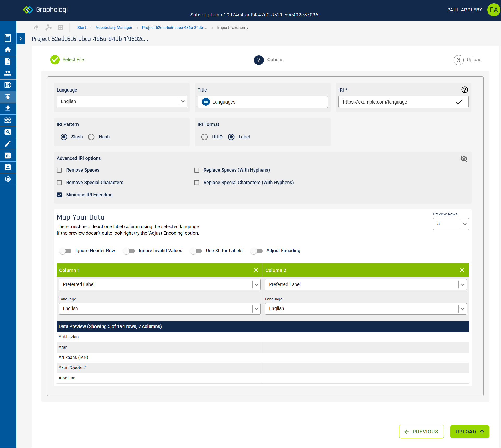Open the users group icon in sidebar
501x448 pixels.
[x=8, y=73]
